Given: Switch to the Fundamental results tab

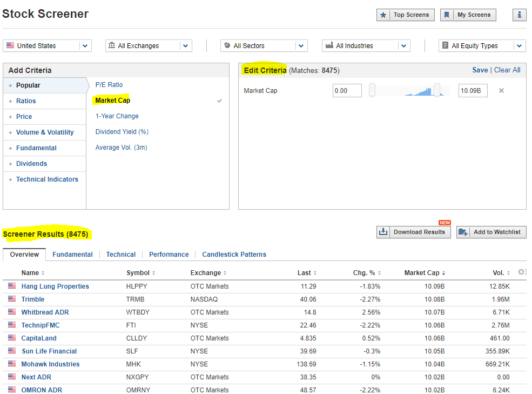Looking at the screenshot, I should (x=72, y=255).
